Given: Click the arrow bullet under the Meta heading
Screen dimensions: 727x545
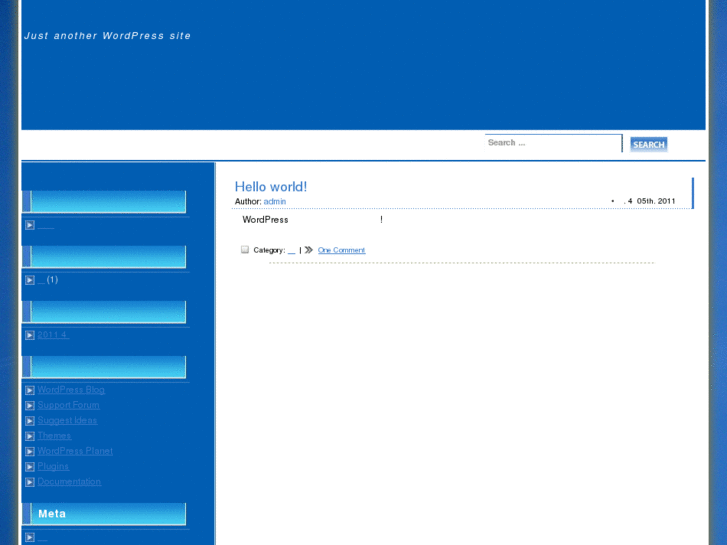Looking at the screenshot, I should (30, 537).
